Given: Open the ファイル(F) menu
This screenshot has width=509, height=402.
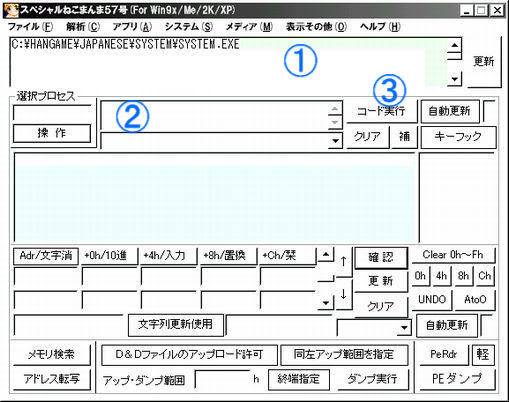Looking at the screenshot, I should tap(30, 27).
